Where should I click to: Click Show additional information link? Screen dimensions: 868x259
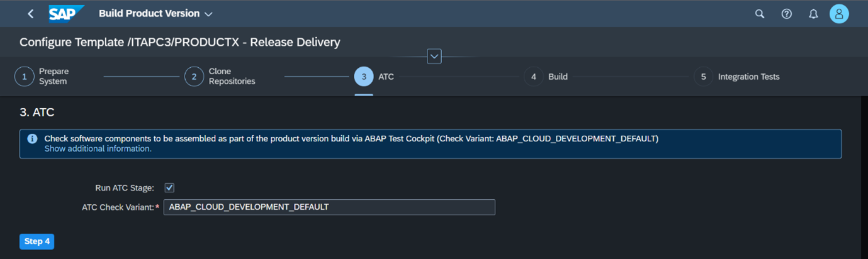(x=98, y=149)
